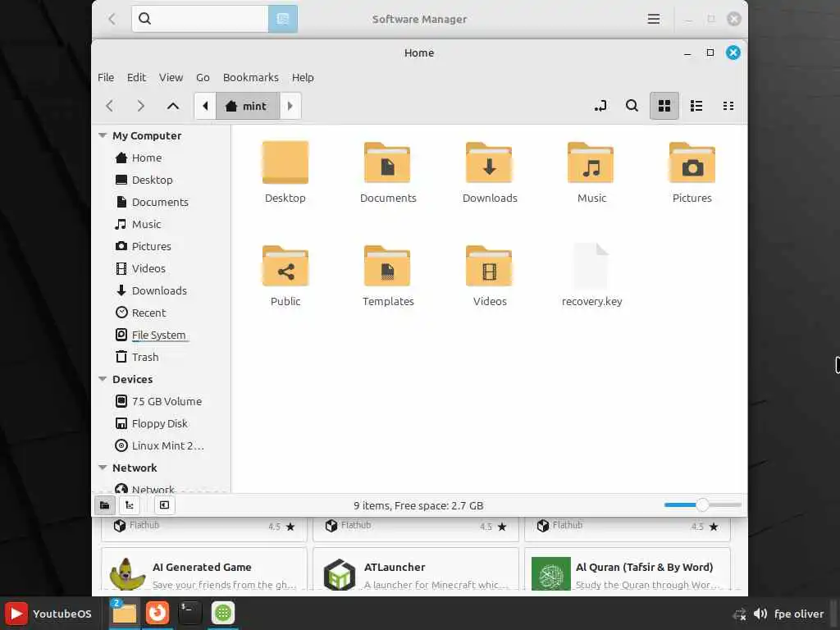Viewport: 840px width, 630px height.
Task: Open the Pictures folder icon in file pane
Action: (x=692, y=162)
